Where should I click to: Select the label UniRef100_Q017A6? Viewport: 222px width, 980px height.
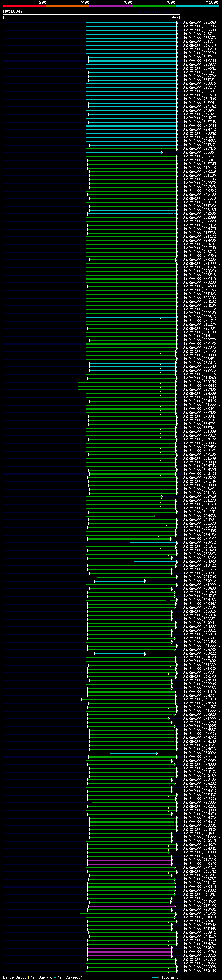[199, 577]
